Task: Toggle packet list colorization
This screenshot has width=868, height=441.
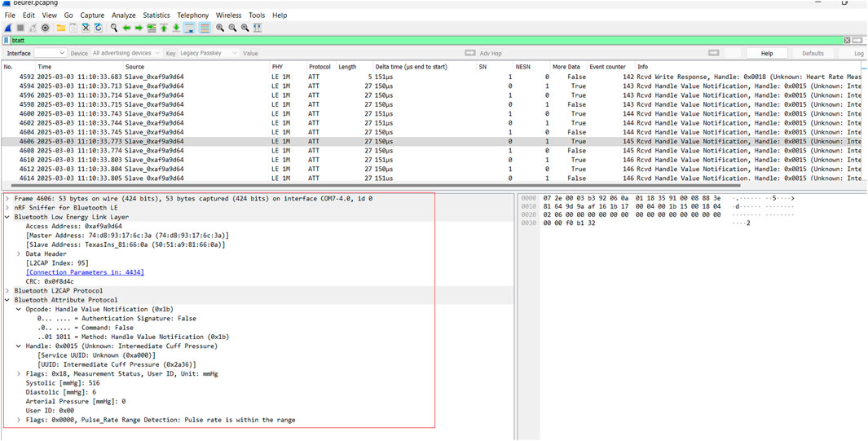Action: (x=205, y=28)
